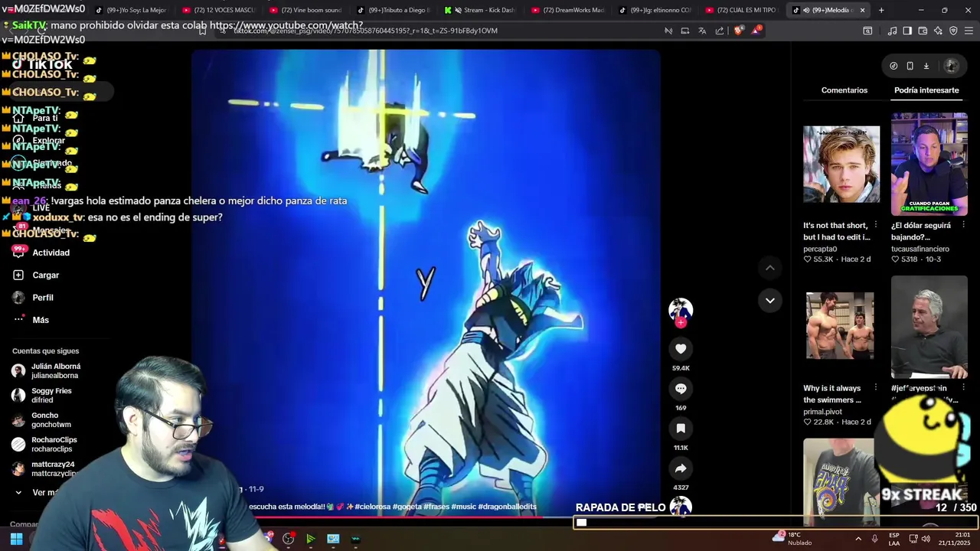Toggle the browser sidebar panel icon

click(907, 31)
